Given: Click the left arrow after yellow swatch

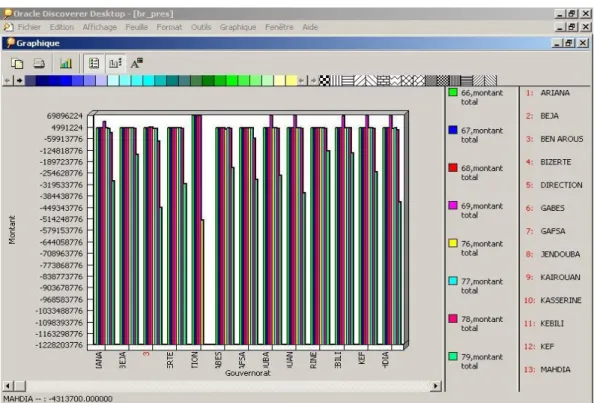Looking at the screenshot, I should pos(302,80).
